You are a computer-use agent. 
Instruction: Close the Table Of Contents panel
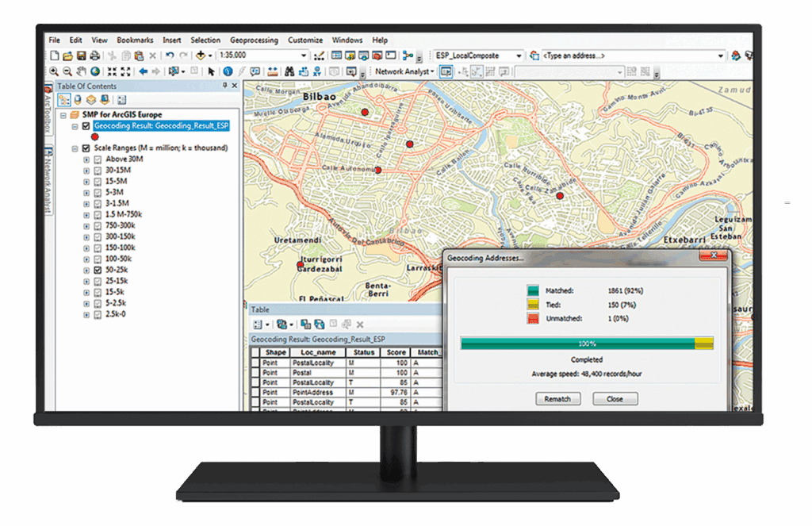(x=235, y=86)
